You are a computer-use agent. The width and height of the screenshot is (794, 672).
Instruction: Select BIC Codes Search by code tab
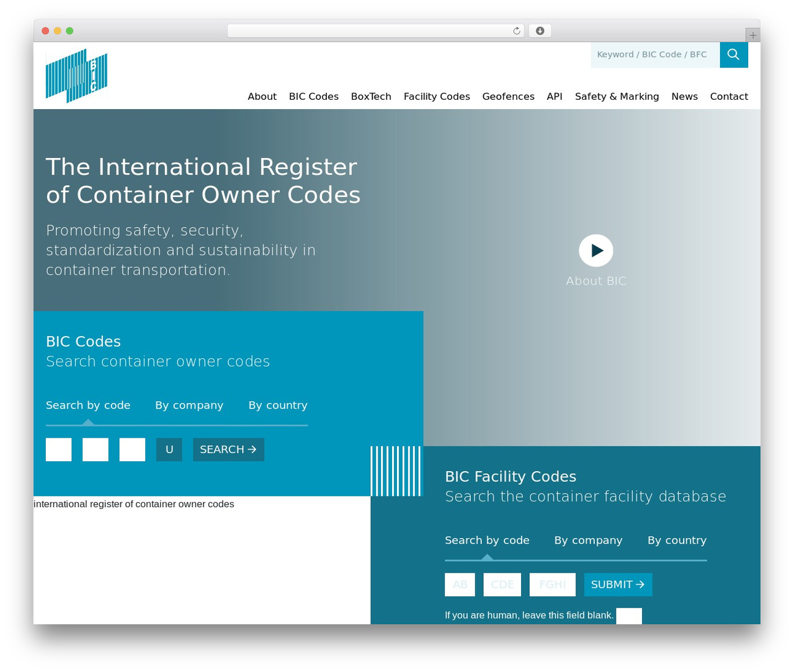click(88, 405)
